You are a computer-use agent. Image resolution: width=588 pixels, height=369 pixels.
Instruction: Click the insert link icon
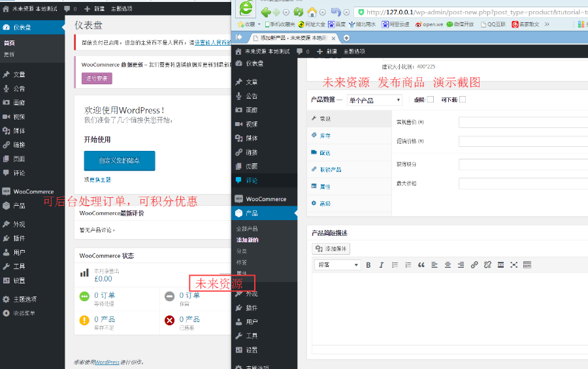pyautogui.click(x=474, y=265)
